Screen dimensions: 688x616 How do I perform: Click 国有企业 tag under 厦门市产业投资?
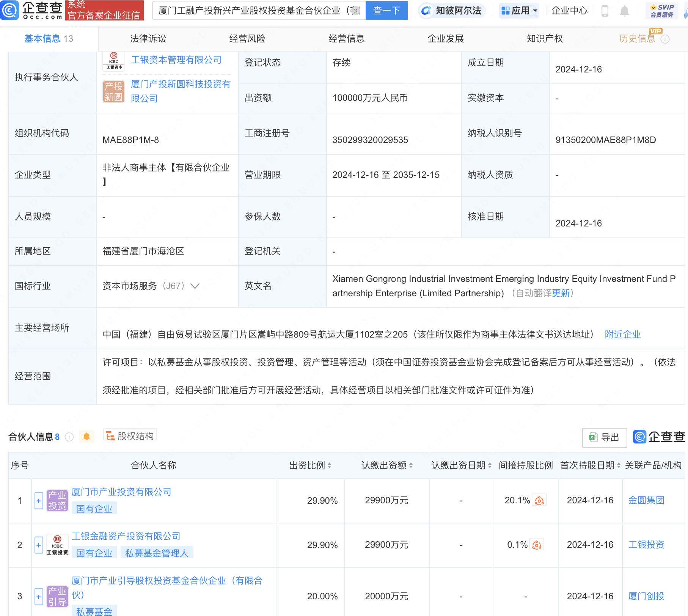(x=94, y=509)
